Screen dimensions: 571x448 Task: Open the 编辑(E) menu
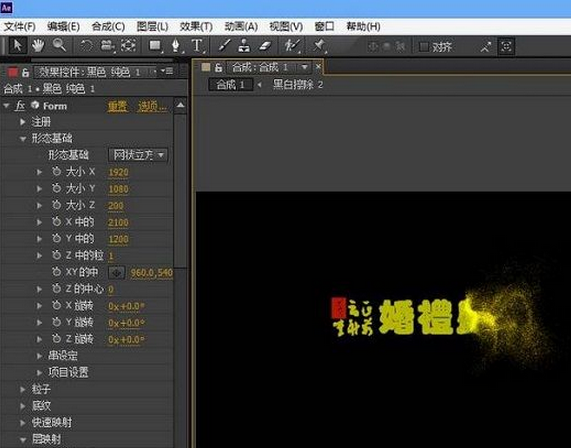(63, 27)
